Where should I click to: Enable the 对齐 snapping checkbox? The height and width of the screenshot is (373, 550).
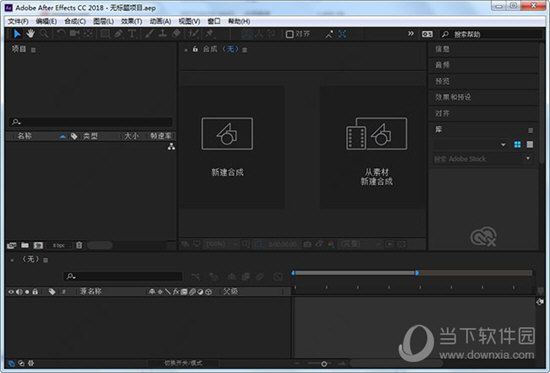pos(289,34)
